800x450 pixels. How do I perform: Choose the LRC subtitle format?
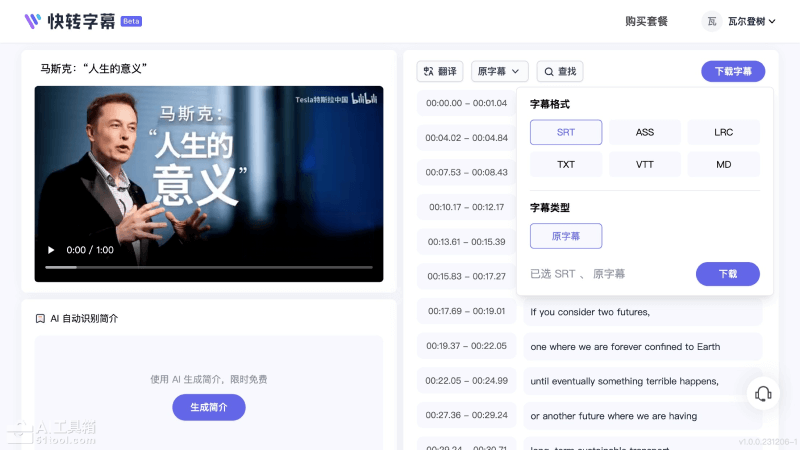(x=723, y=132)
